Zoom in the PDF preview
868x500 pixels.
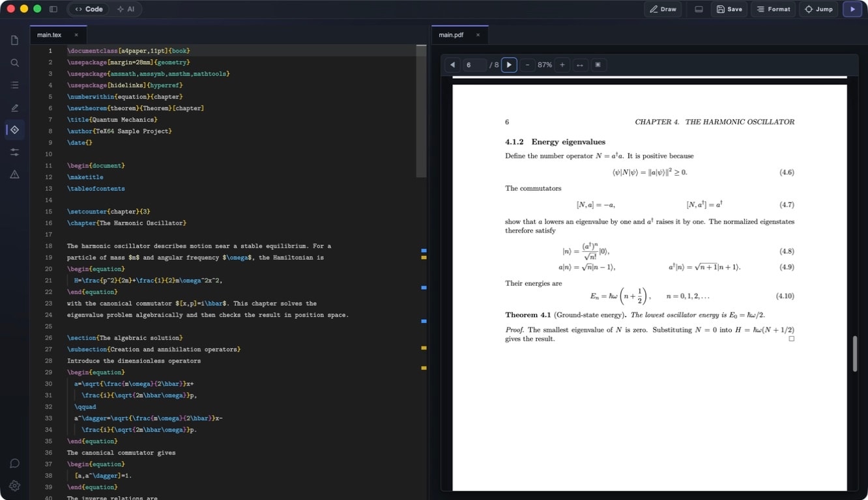point(562,65)
